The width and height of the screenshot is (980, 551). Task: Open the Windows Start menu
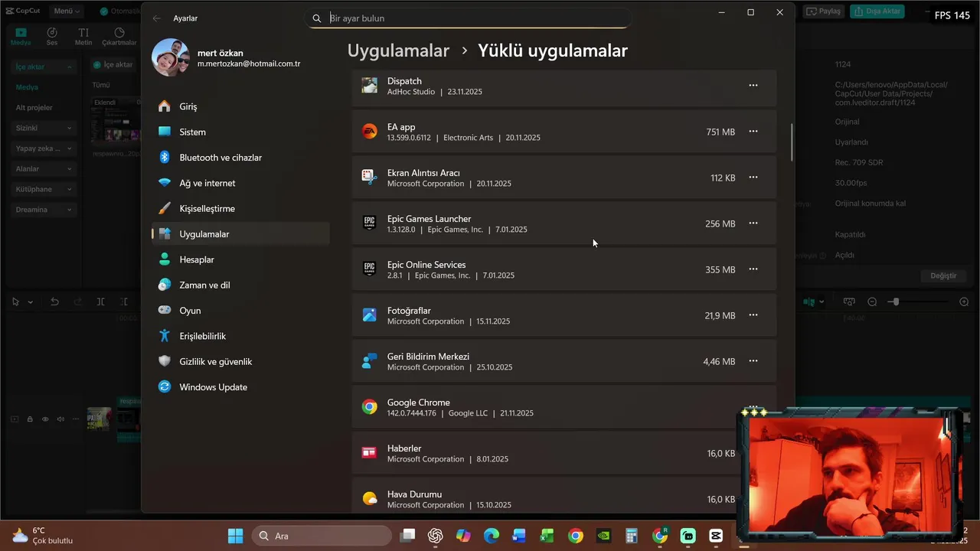235,536
